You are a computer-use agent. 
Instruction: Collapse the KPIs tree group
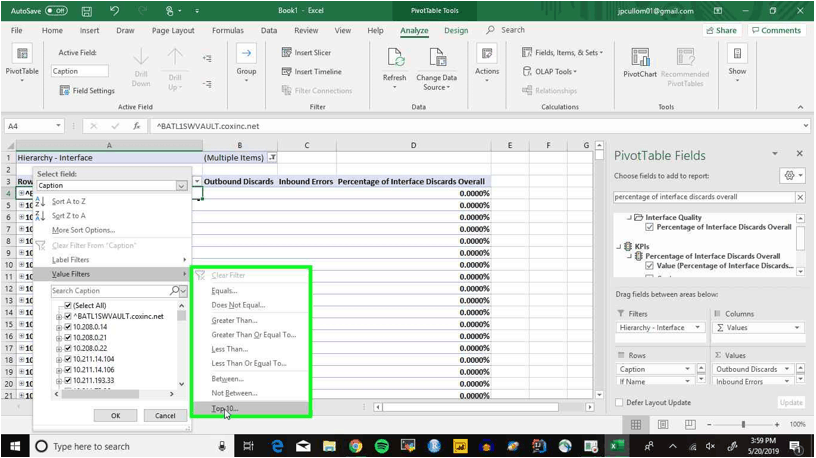619,247
